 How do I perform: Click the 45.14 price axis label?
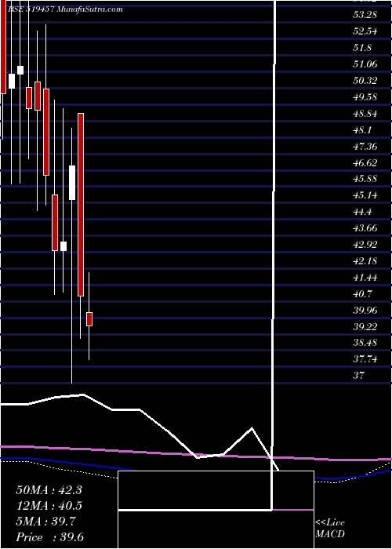(365, 195)
